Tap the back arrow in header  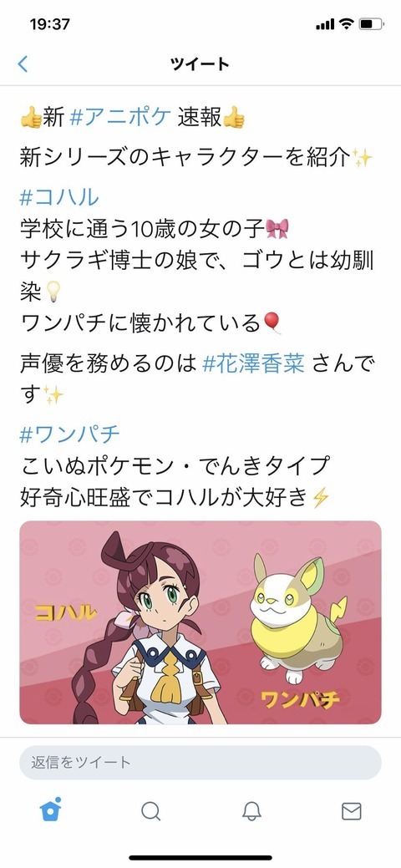click(23, 64)
